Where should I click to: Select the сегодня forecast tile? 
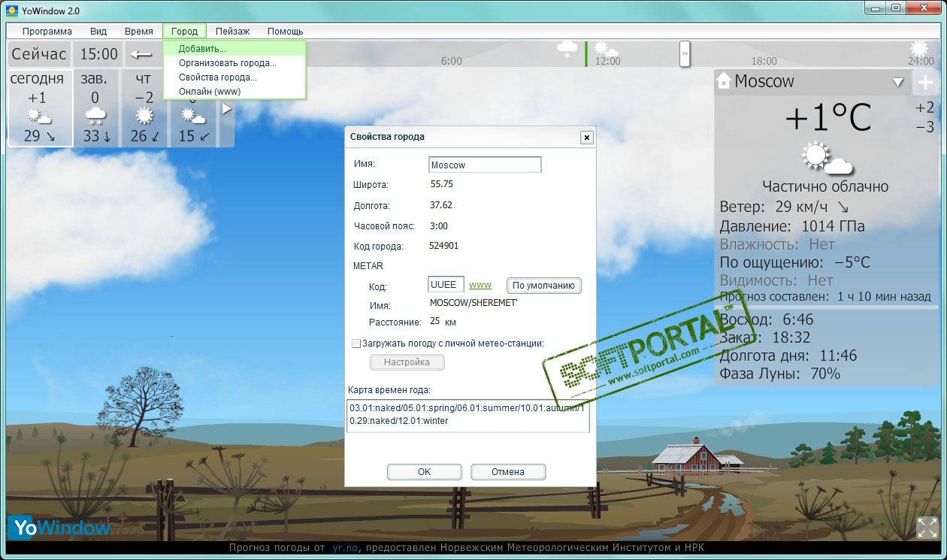click(40, 108)
